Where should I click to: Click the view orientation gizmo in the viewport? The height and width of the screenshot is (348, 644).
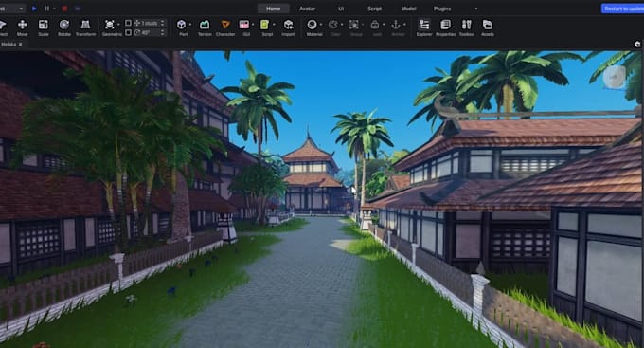(614, 77)
